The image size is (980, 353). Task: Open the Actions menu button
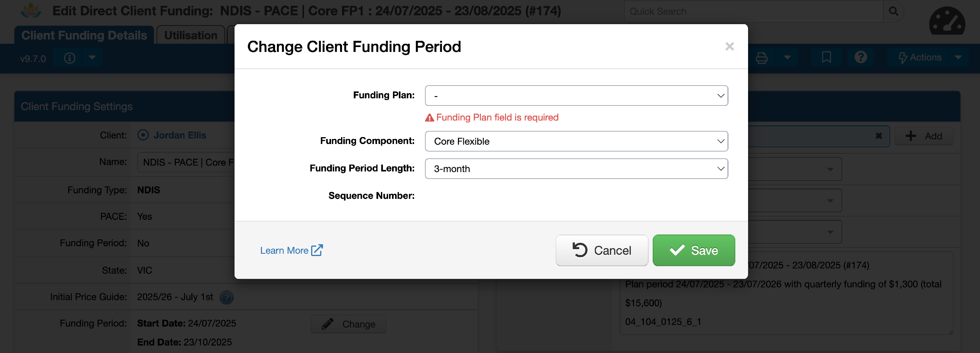click(920, 58)
